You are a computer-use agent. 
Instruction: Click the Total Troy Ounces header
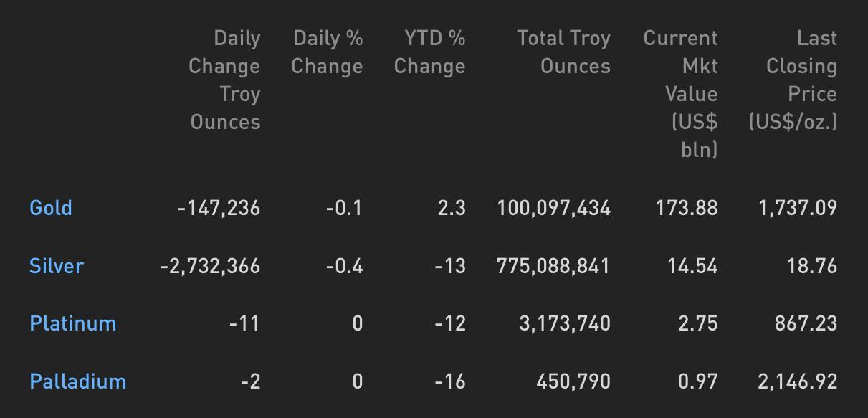pos(564,52)
